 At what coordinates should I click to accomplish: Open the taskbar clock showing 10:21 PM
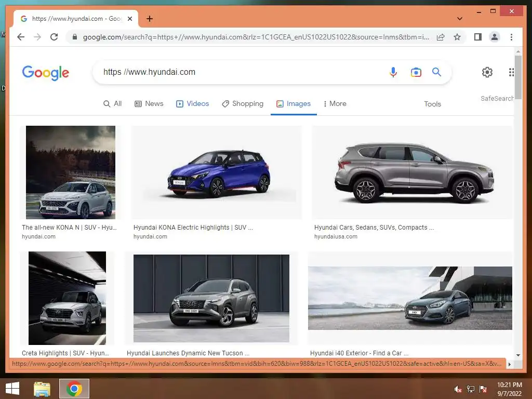pos(509,389)
